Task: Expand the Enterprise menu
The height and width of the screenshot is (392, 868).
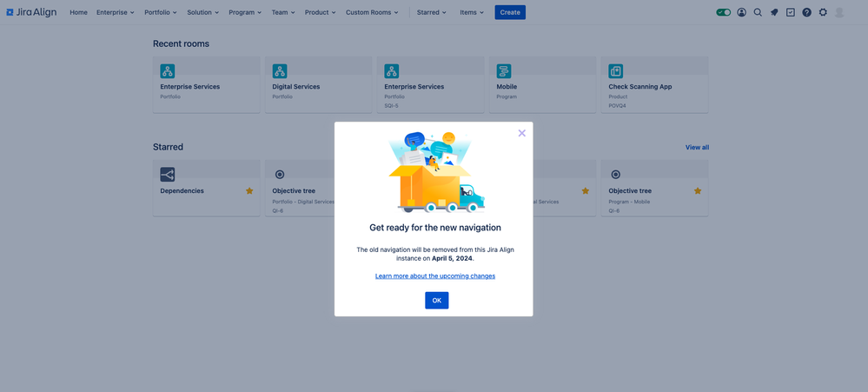Action: click(116, 12)
